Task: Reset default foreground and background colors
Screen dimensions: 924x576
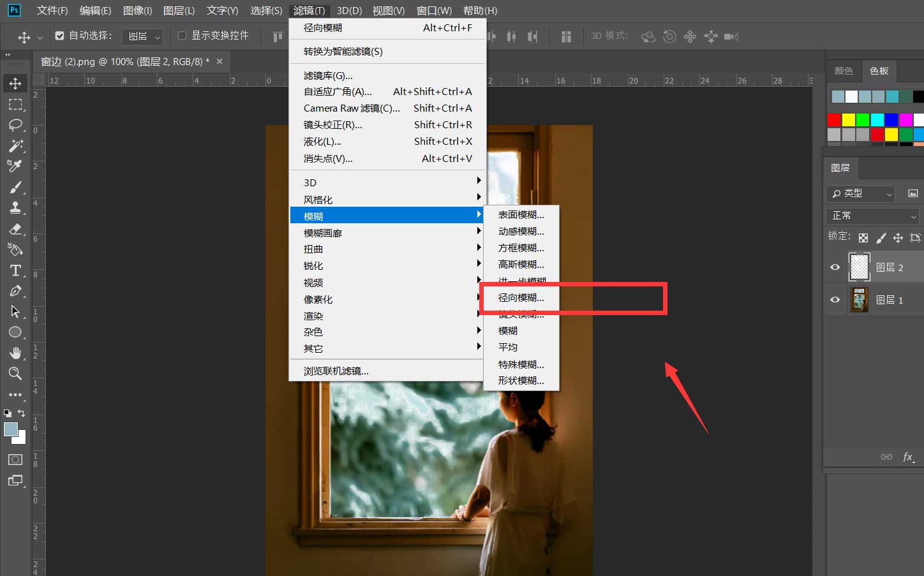Action: point(8,413)
